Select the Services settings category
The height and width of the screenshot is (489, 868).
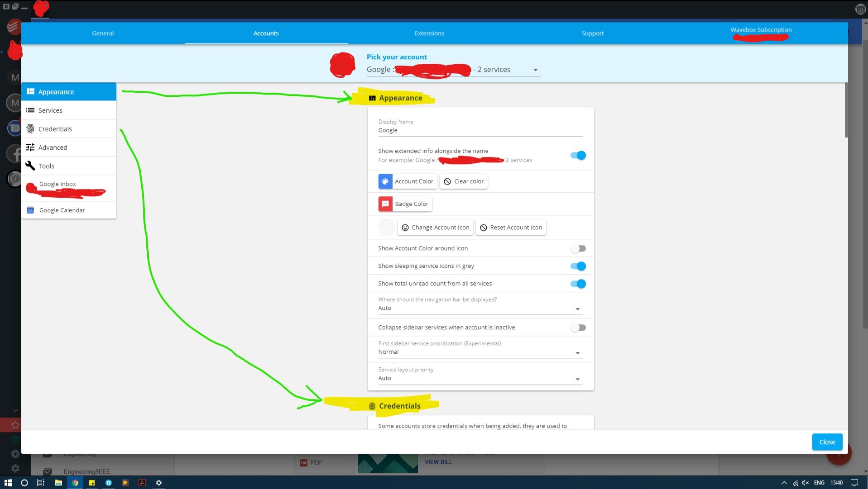[x=51, y=110]
